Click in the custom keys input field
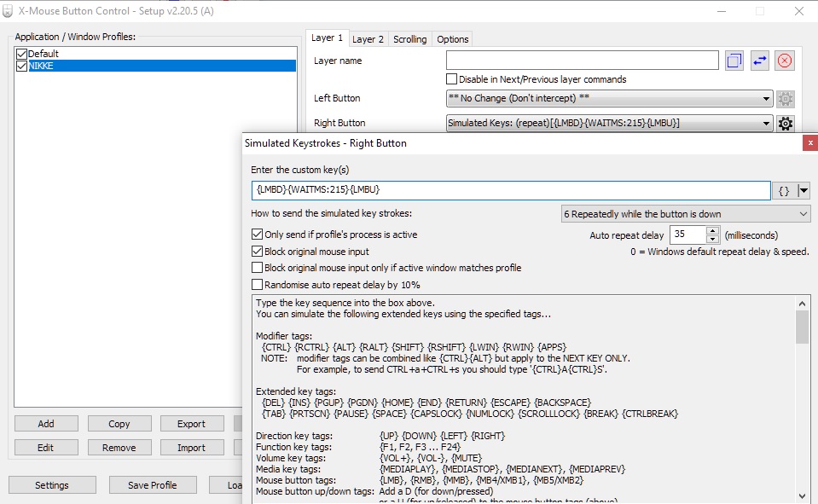This screenshot has width=818, height=504. point(511,190)
